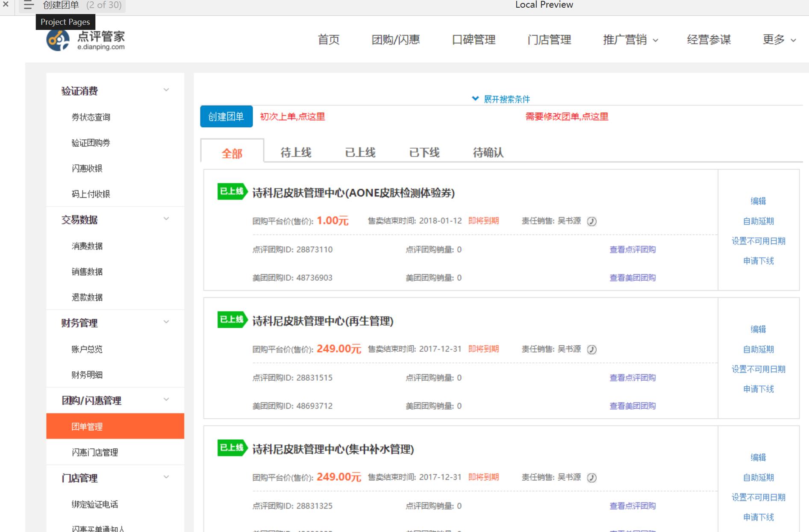The image size is (809, 532).
Task: Open 销售数据 in sidebar
Action: coord(87,272)
